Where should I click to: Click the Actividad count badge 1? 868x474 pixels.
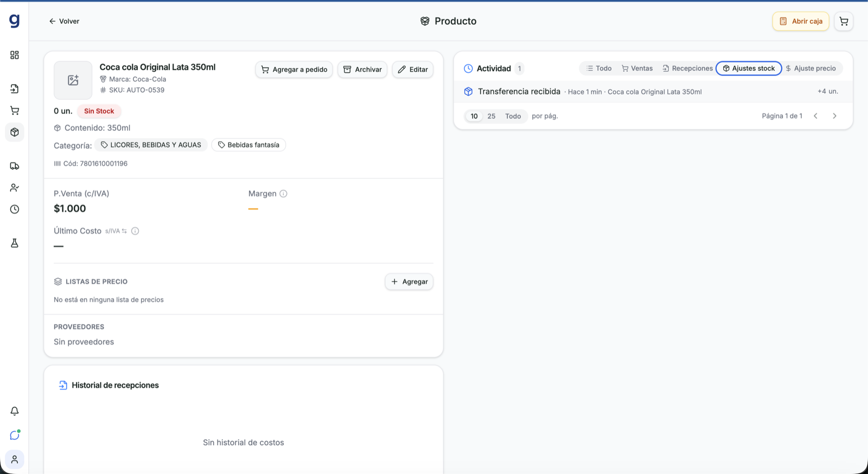tap(519, 68)
